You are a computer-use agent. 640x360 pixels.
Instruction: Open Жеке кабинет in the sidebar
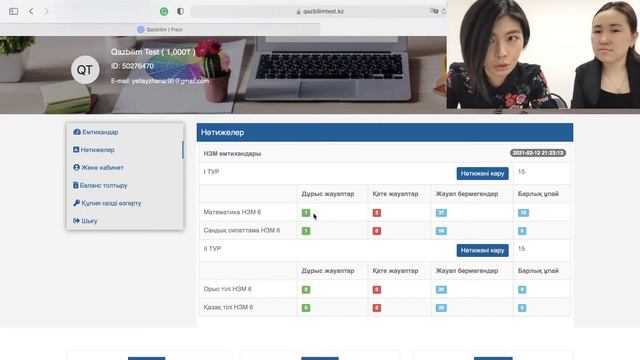(x=98, y=168)
